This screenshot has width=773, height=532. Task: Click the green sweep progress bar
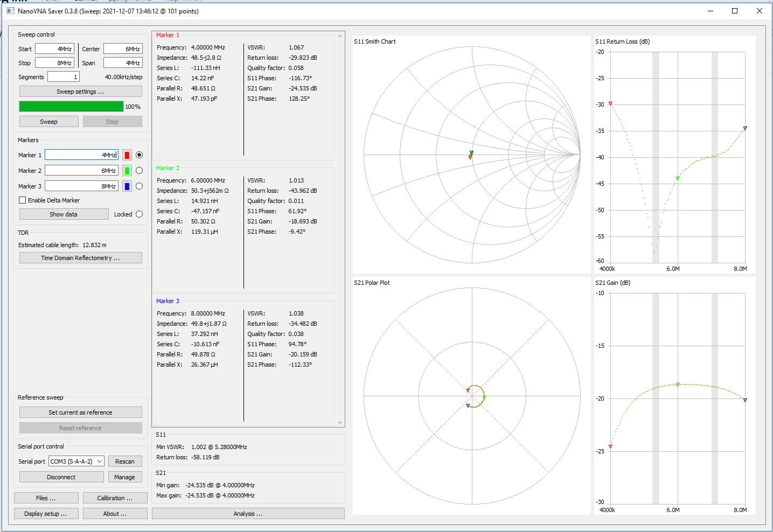(71, 107)
